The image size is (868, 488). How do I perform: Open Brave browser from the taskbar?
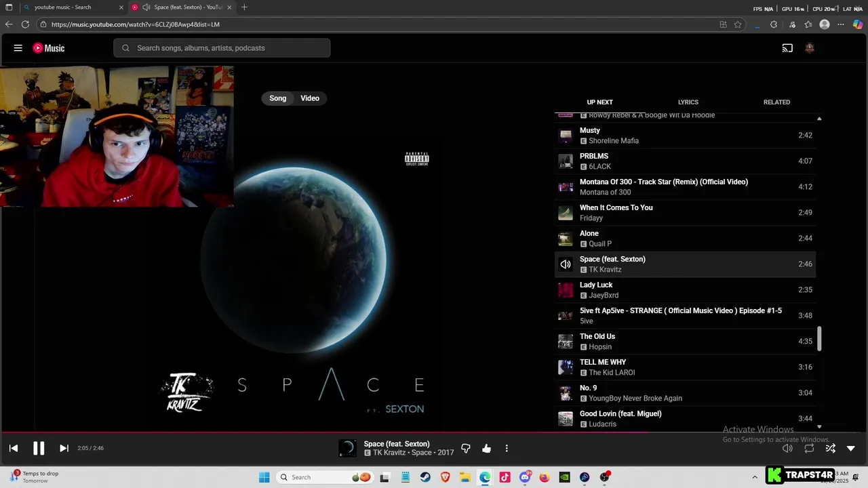pyautogui.click(x=445, y=477)
